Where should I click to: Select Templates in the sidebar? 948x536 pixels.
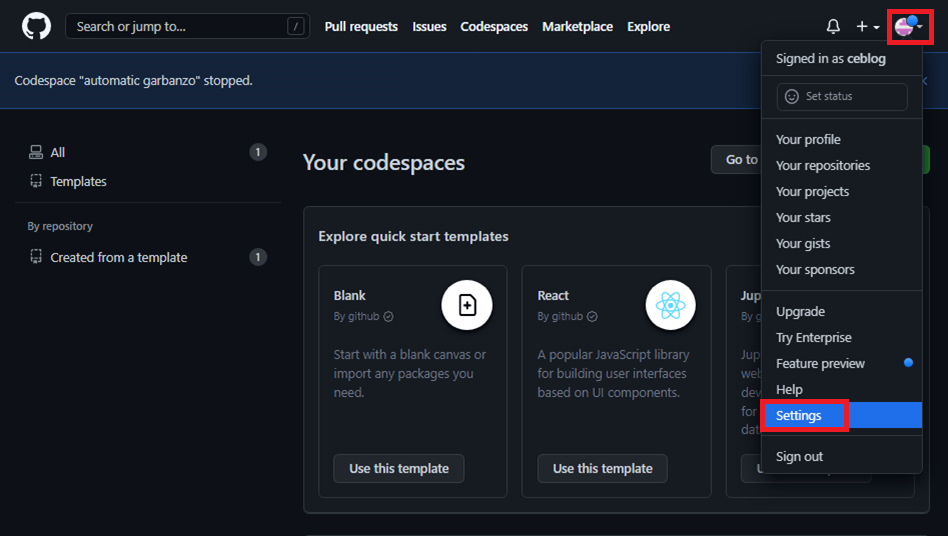click(148, 181)
